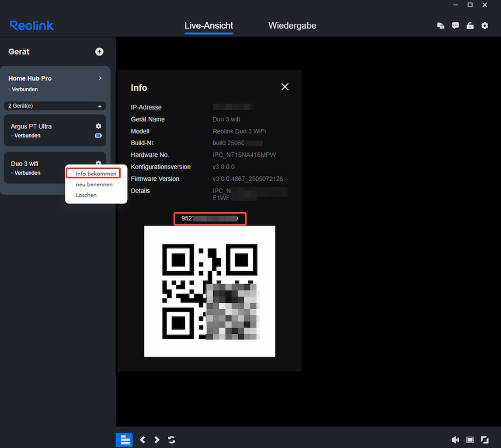The width and height of the screenshot is (501, 448).
Task: Add a new device with plus icon
Action: 99,52
